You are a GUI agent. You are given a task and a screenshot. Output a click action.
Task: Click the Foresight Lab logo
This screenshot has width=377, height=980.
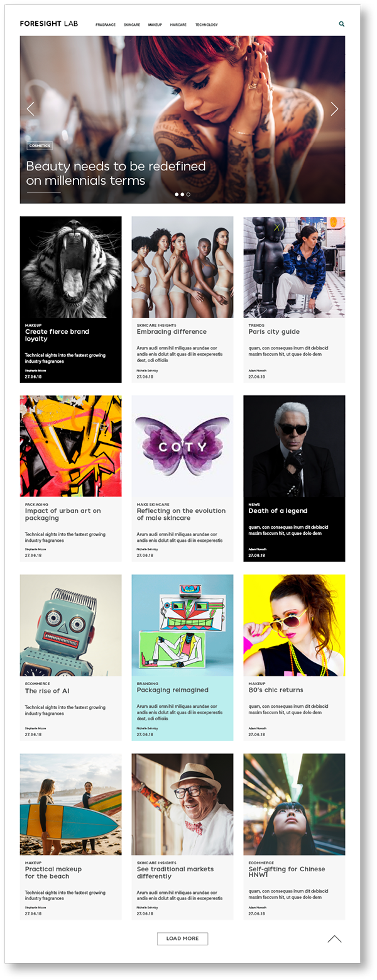(x=49, y=24)
